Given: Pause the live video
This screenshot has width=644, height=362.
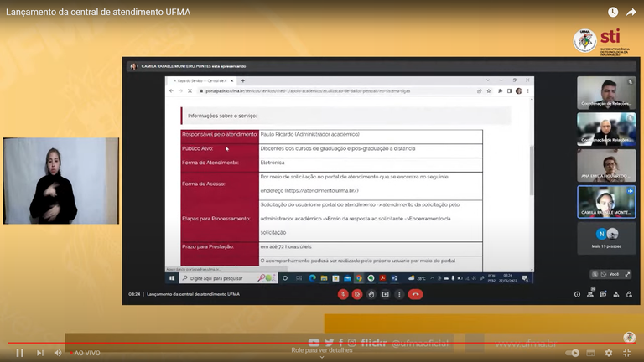Looking at the screenshot, I should [19, 353].
